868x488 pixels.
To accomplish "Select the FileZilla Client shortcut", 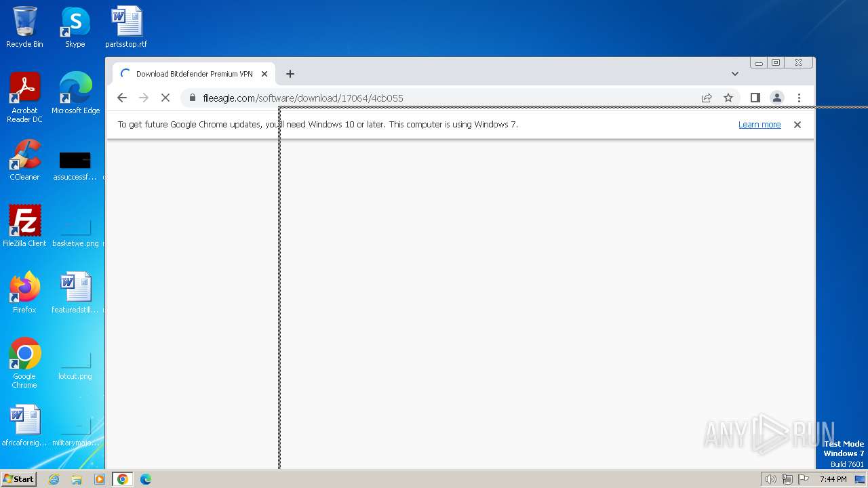I will [24, 226].
